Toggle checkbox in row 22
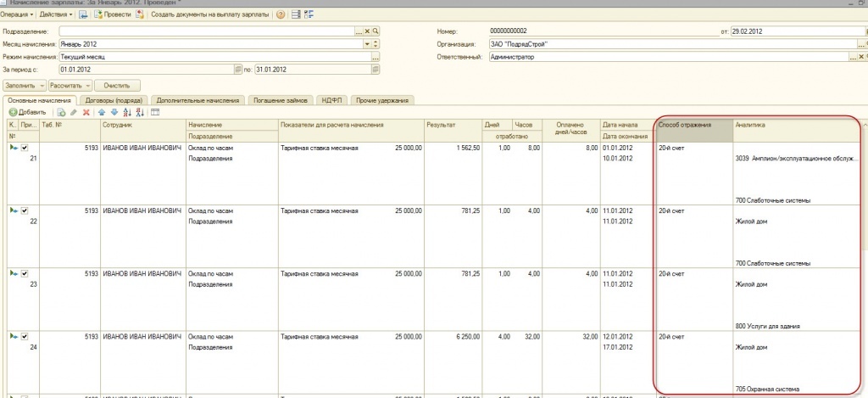This screenshot has height=398, width=868. pos(25,210)
